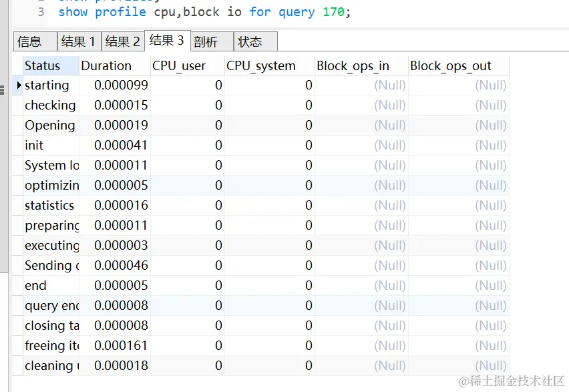Viewport: 569px width, 392px height.
Task: Select the 'optimizin' status cell
Action: click(51, 186)
